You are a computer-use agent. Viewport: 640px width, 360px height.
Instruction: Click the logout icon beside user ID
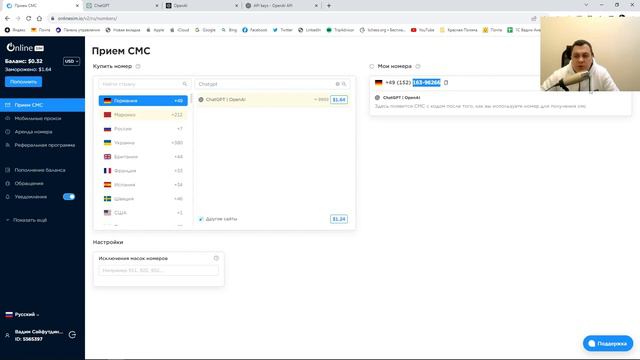[x=72, y=335]
